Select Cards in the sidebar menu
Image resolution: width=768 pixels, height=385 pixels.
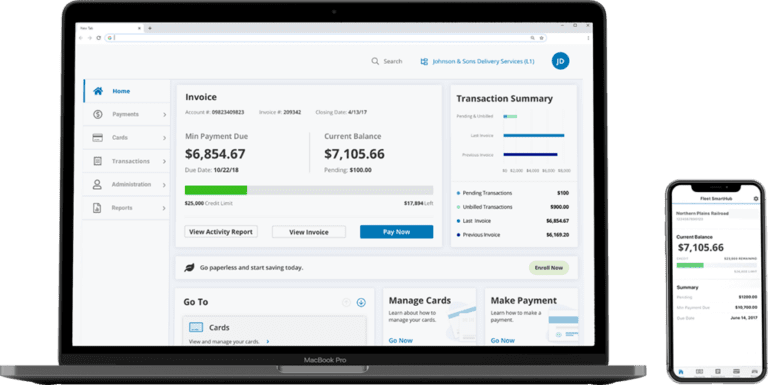[x=127, y=138]
